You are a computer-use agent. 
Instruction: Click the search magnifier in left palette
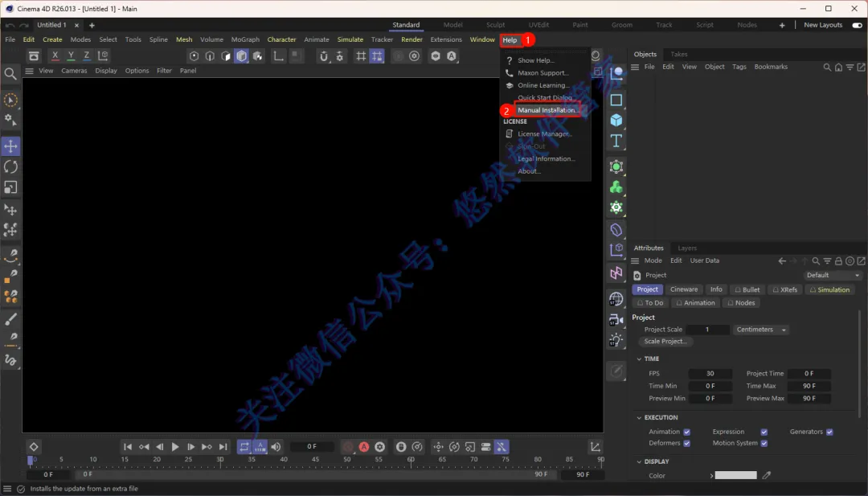click(10, 74)
